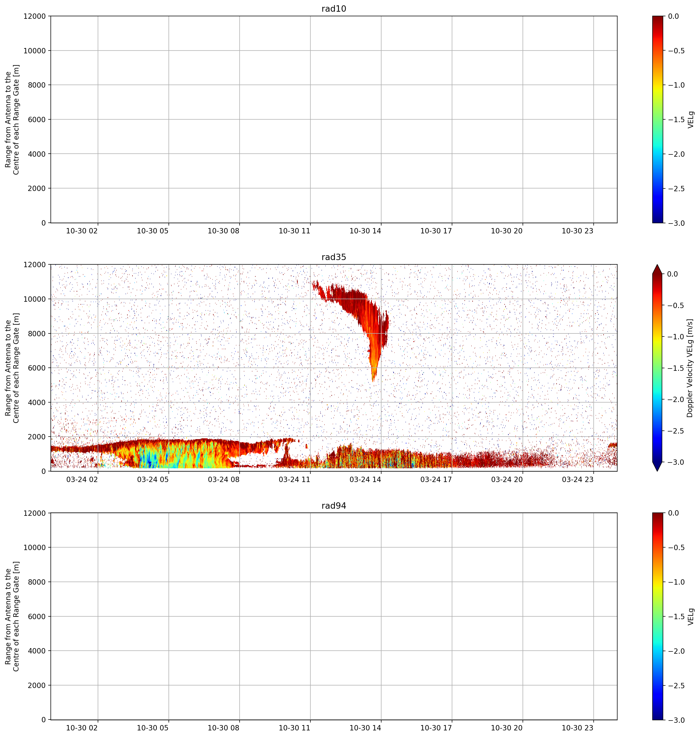
Task: Click the 10000 y-tick of rad94 plot
Action: coord(35,548)
